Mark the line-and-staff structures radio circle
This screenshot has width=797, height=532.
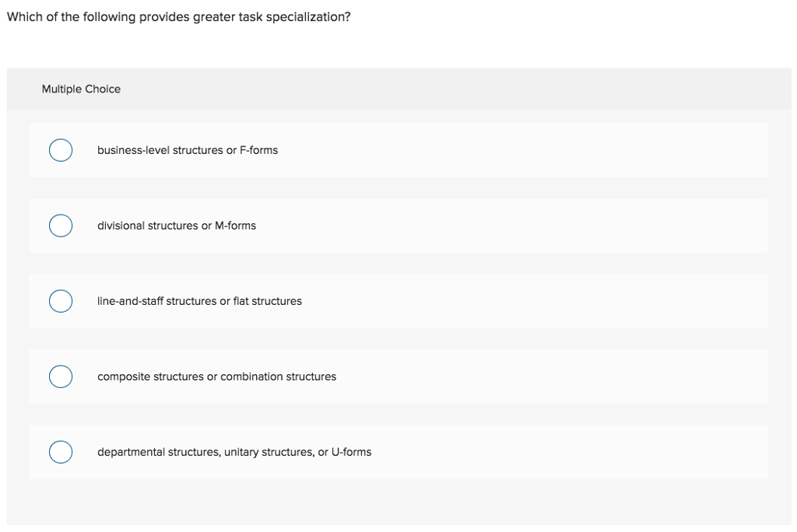(61, 301)
